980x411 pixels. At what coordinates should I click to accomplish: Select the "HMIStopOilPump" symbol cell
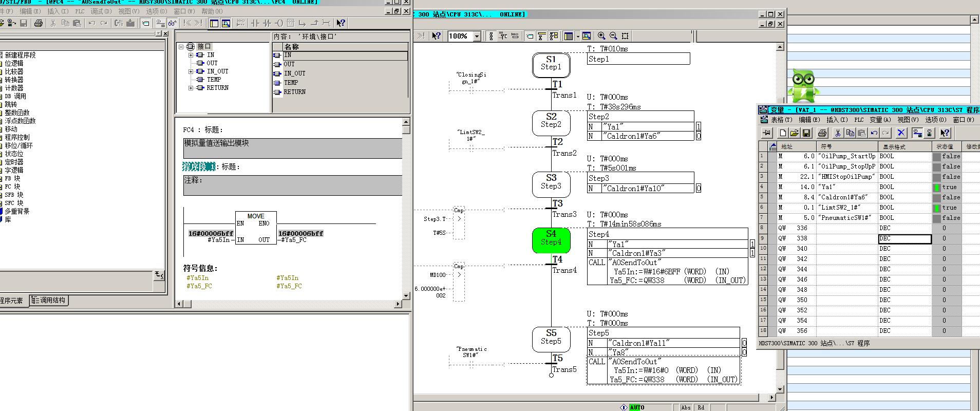[x=846, y=177]
